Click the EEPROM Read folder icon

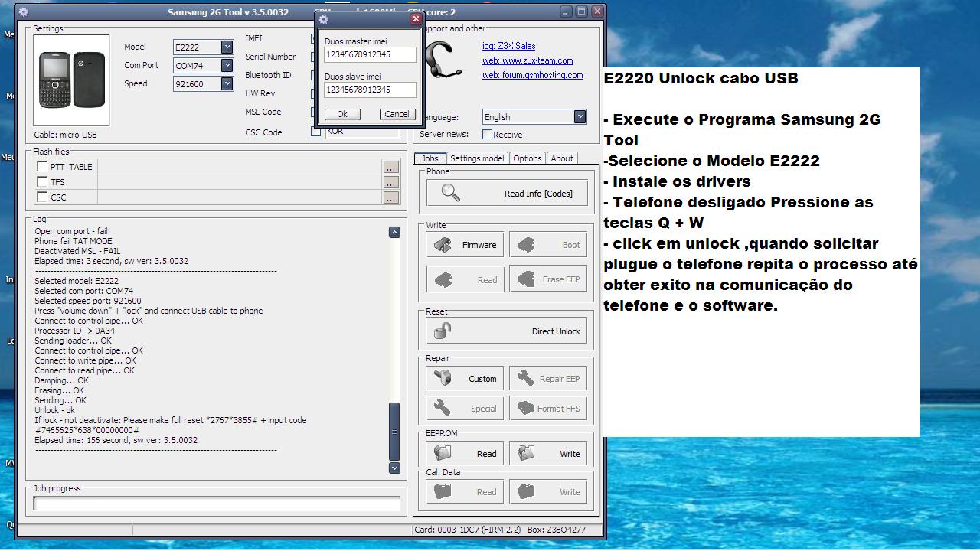click(x=443, y=453)
